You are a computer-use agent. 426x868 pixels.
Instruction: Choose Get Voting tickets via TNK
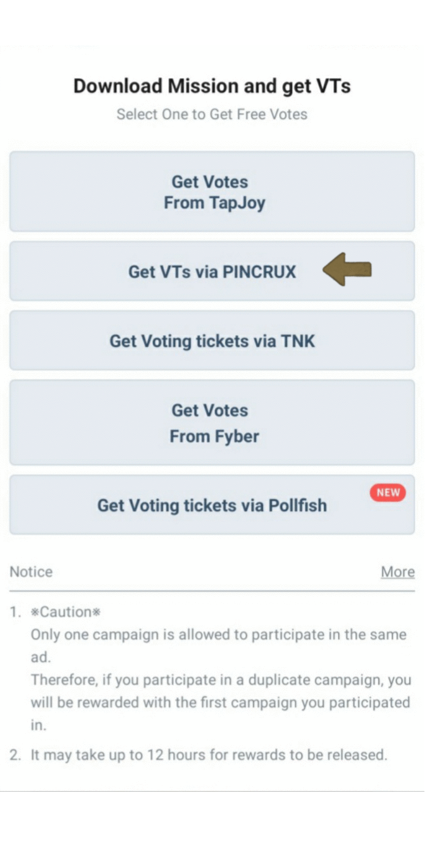[x=212, y=341]
